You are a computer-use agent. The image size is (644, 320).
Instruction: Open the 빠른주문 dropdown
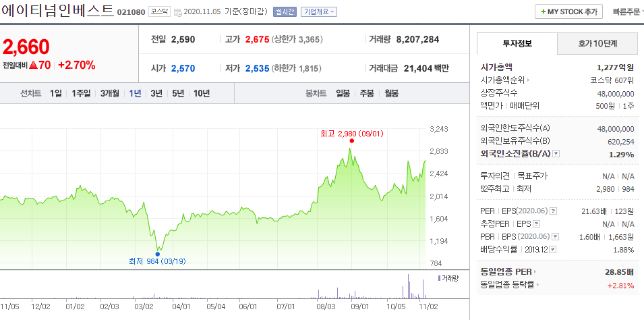[628, 11]
